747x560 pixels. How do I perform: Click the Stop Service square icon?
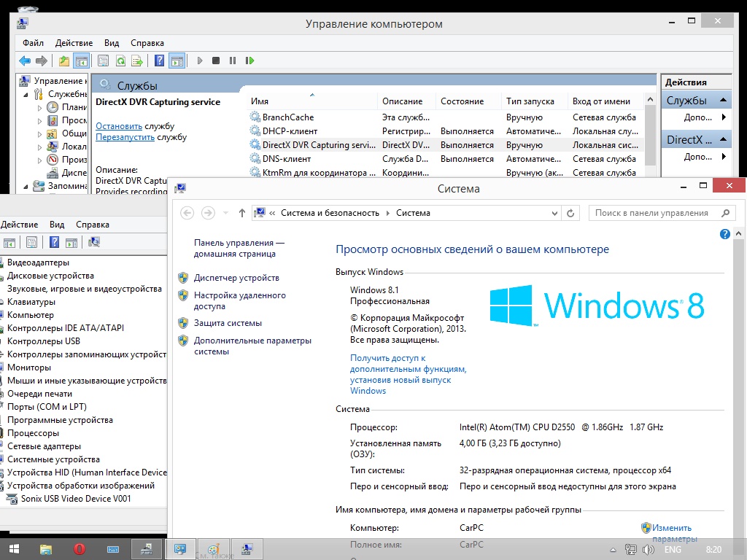(x=216, y=61)
